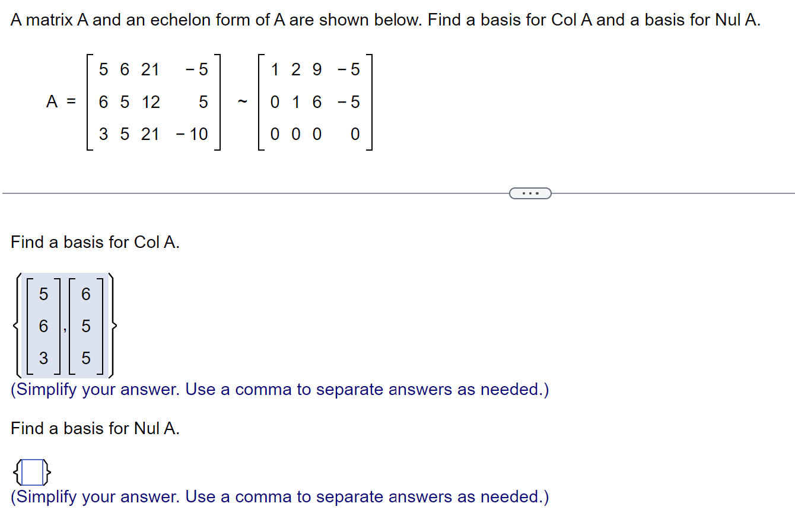Click the Simplify your answer instruction under Col A
Screen dimensions: 795x532
tap(279, 389)
